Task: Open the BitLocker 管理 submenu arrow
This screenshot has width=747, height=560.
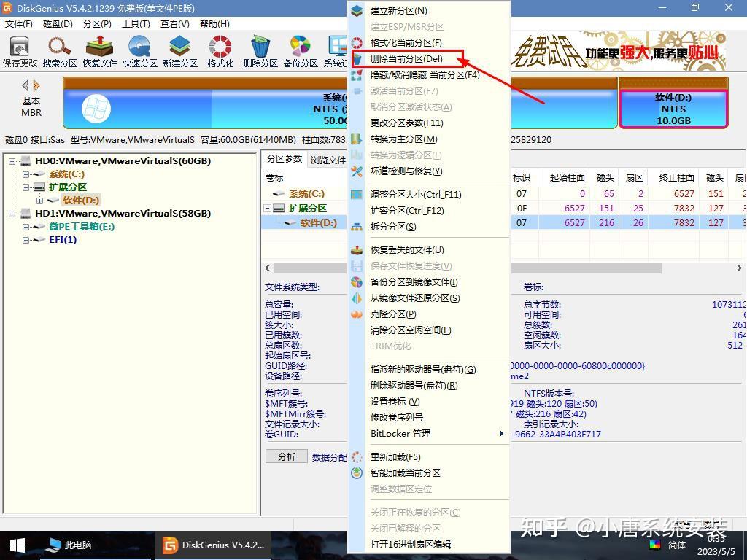Action: [x=501, y=433]
